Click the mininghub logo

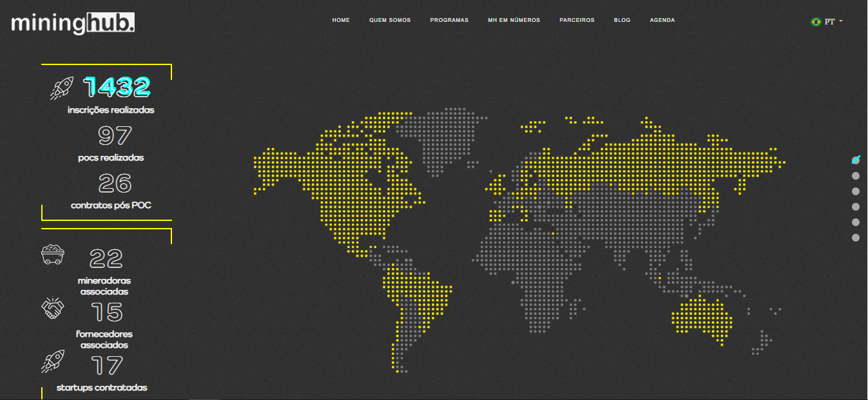73,23
